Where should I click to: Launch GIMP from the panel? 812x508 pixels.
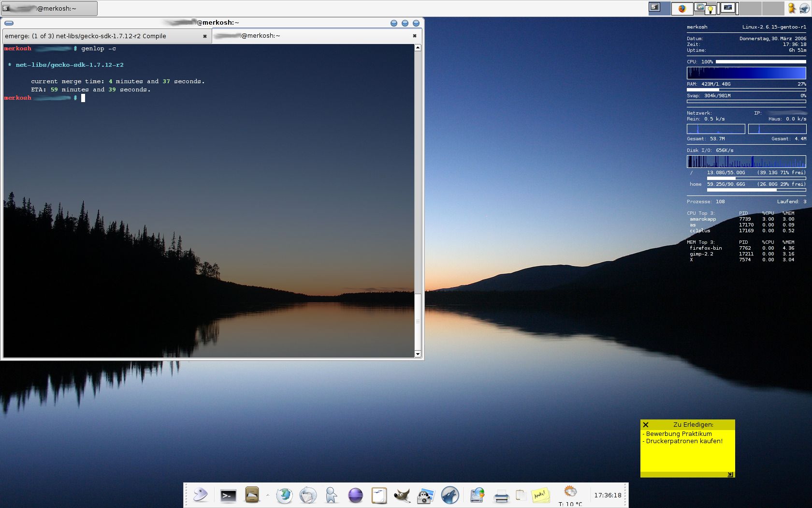pyautogui.click(x=402, y=495)
